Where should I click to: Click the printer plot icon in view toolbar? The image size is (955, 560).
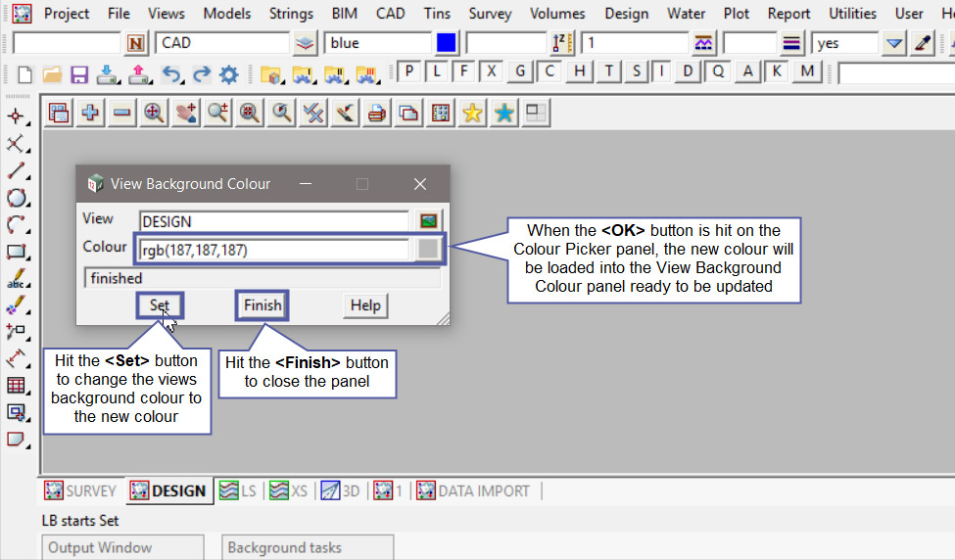click(x=376, y=113)
